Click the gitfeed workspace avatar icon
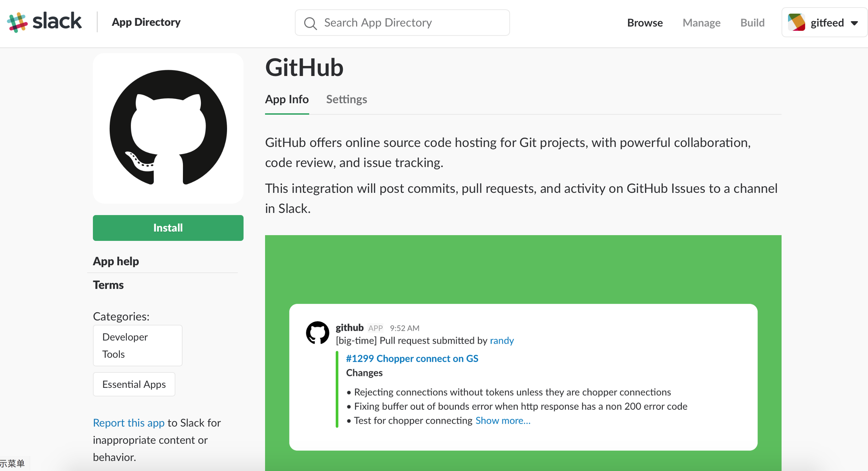This screenshot has height=471, width=868. pos(796,23)
